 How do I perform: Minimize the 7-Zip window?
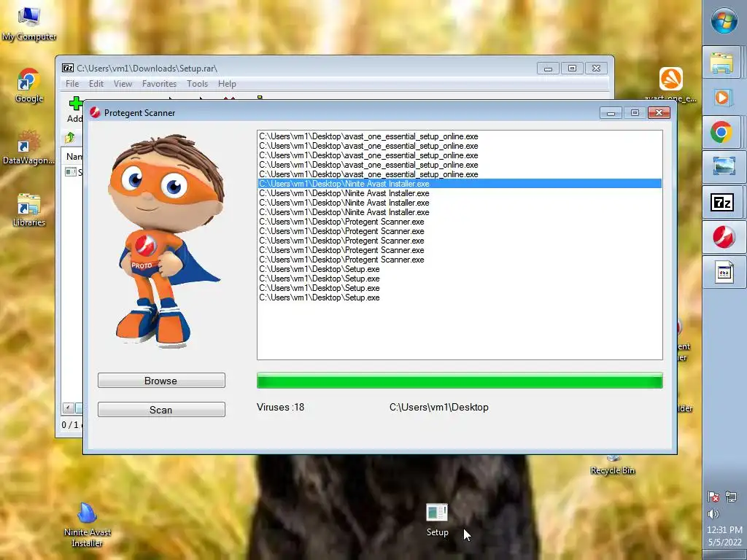(548, 69)
